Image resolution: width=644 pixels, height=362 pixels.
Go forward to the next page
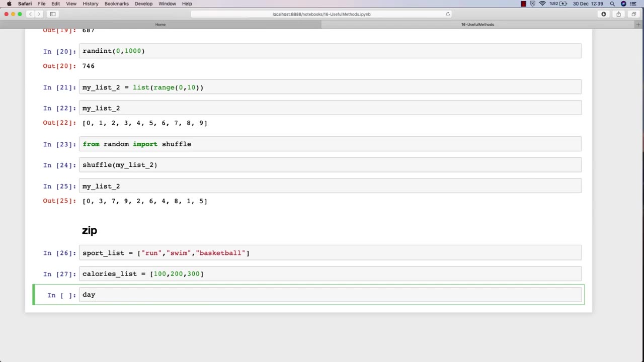(39, 14)
